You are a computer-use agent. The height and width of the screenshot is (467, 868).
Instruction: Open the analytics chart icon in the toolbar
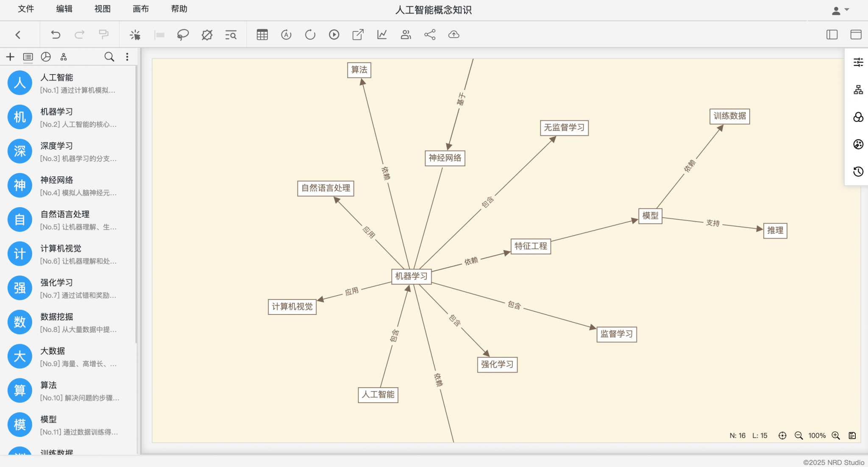(381, 34)
